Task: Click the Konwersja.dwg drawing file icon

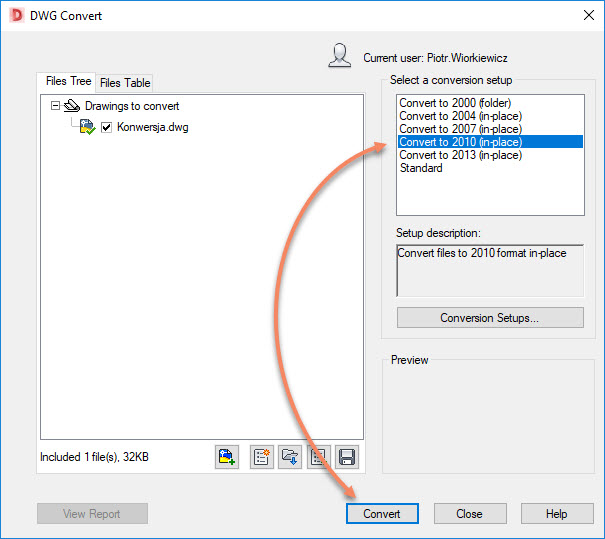Action: coord(87,127)
